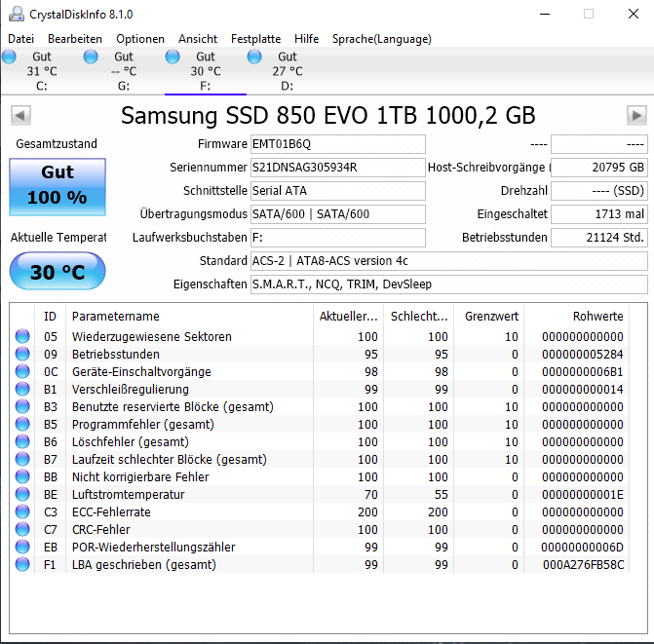
Task: Click the Seriennummer field S21DNSAG305934R
Action: tap(338, 168)
